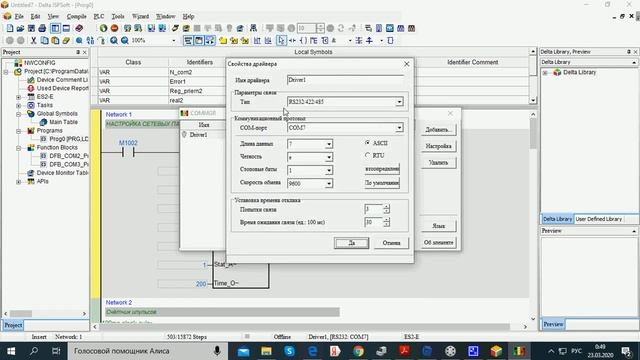Viewport: 640px width, 360px height.
Task: Select Driver1 in COMMGR driver list
Action: (x=198, y=135)
